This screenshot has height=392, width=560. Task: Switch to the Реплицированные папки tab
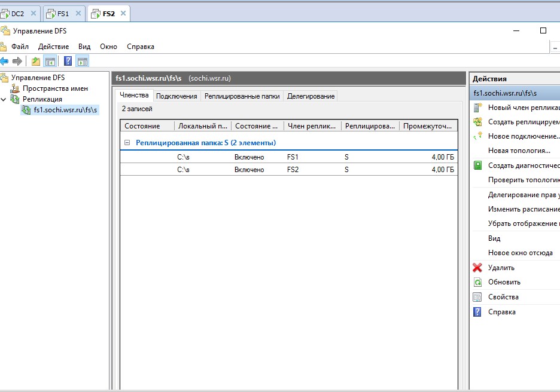point(242,96)
